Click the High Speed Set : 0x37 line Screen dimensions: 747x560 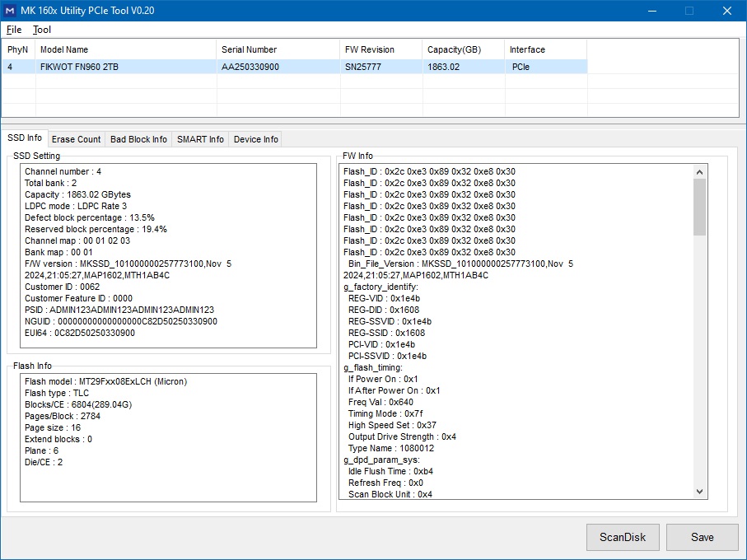pos(392,425)
